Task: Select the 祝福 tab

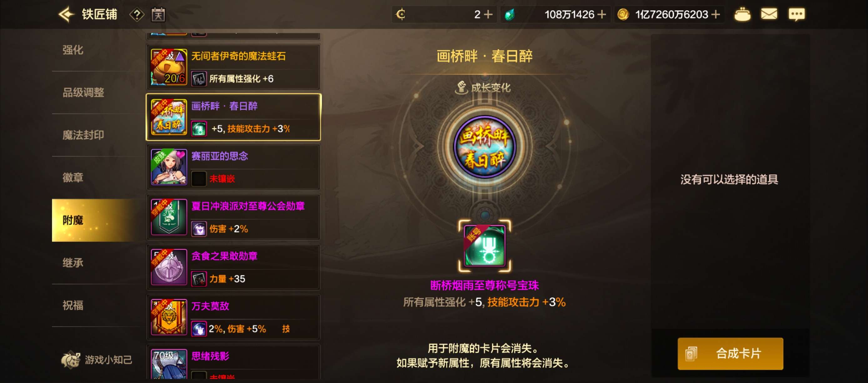Action: point(73,305)
